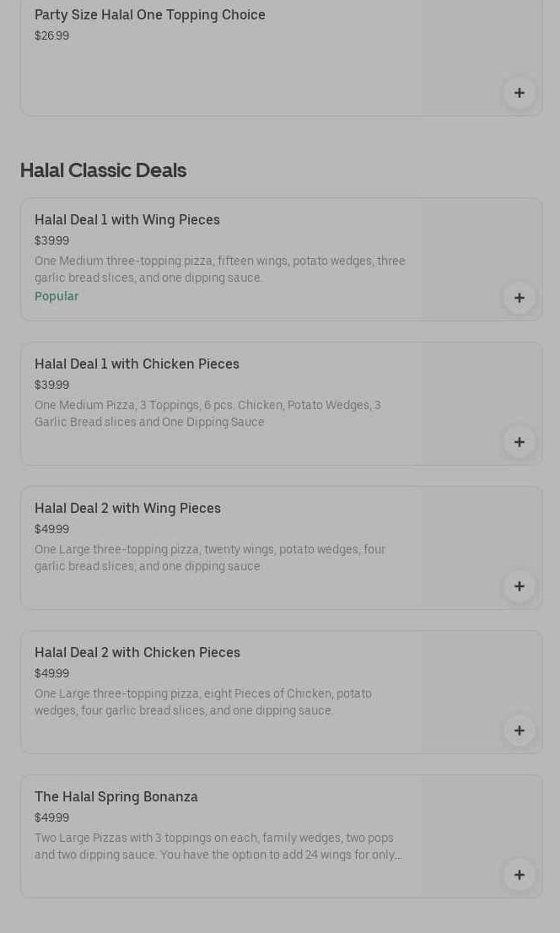Image resolution: width=560 pixels, height=933 pixels.
Task: Click the twenty wings deal description
Action: click(x=210, y=558)
